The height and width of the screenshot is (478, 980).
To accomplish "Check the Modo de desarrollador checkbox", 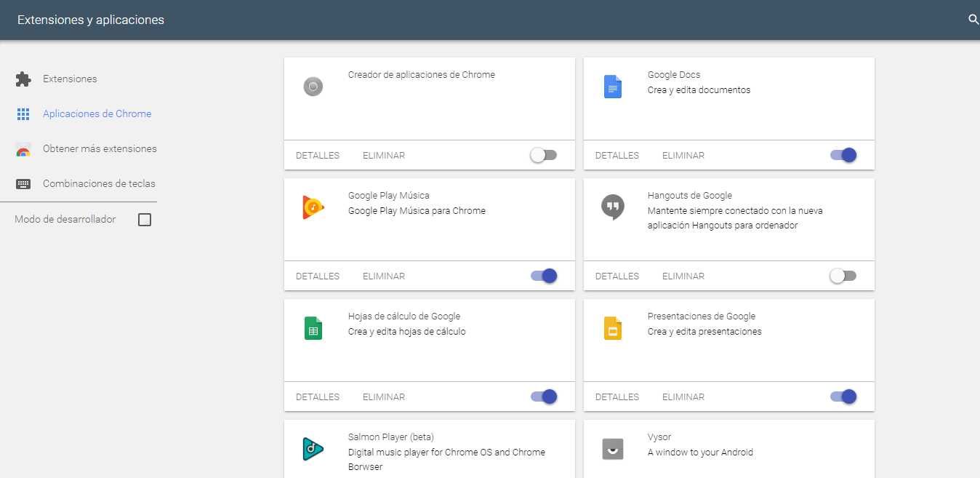I will 145,220.
